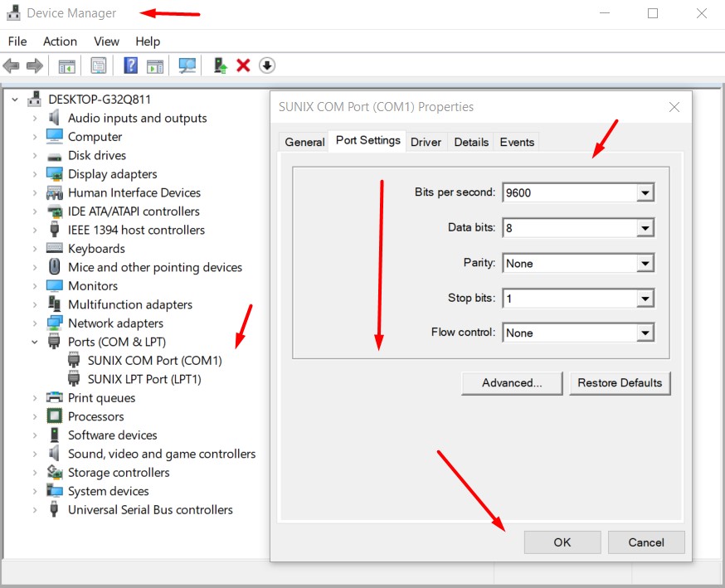Screen dimensions: 725x588
Task: Click the Update driver green arrow icon
Action: pyautogui.click(x=220, y=66)
